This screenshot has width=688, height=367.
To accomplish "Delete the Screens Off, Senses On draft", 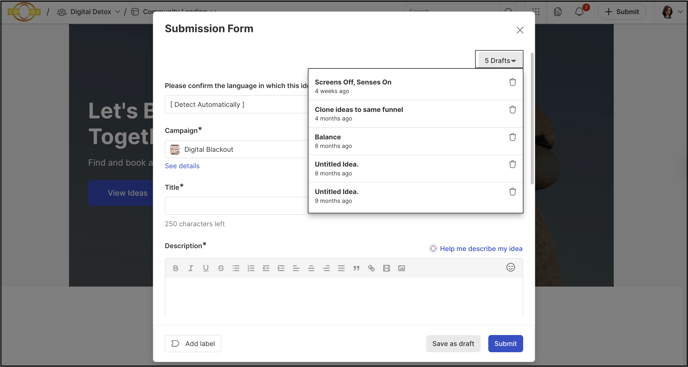I will point(512,82).
